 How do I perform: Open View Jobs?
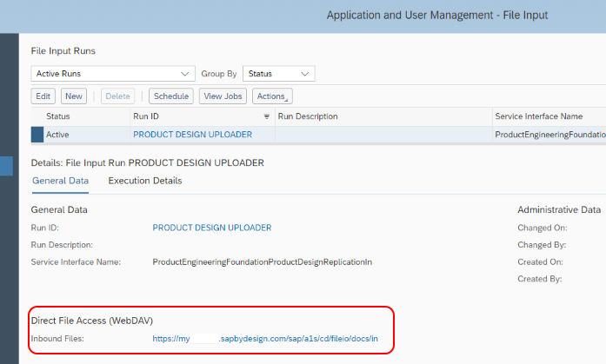[x=223, y=96]
